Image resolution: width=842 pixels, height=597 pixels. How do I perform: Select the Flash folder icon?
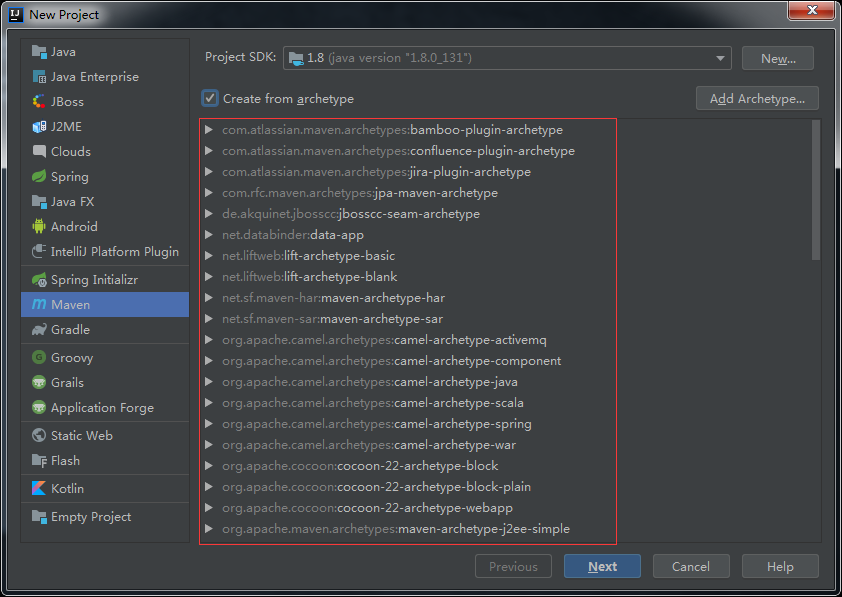coord(39,461)
